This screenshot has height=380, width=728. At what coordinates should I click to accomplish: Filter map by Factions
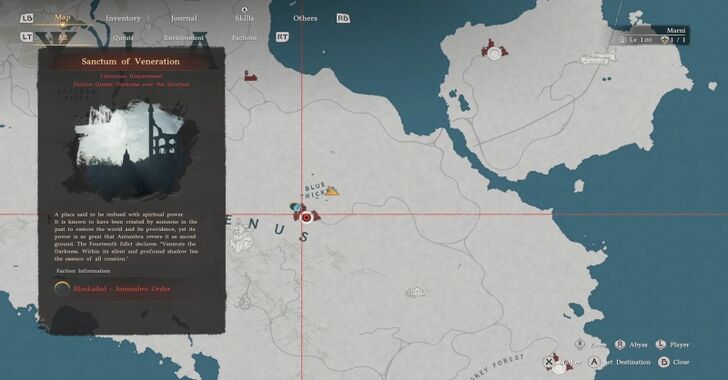(x=244, y=38)
